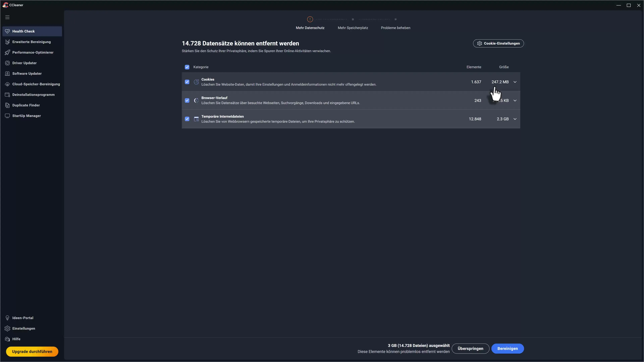Expand the Cookies category details
644x362 pixels.
515,82
